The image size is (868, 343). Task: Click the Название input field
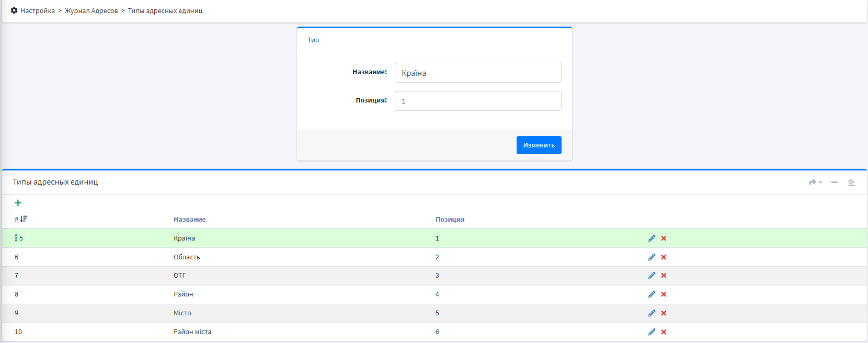click(x=477, y=73)
